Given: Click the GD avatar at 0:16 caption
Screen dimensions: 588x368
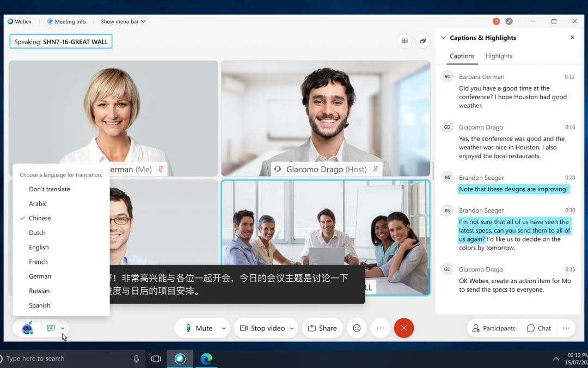Looking at the screenshot, I should pos(447,127).
